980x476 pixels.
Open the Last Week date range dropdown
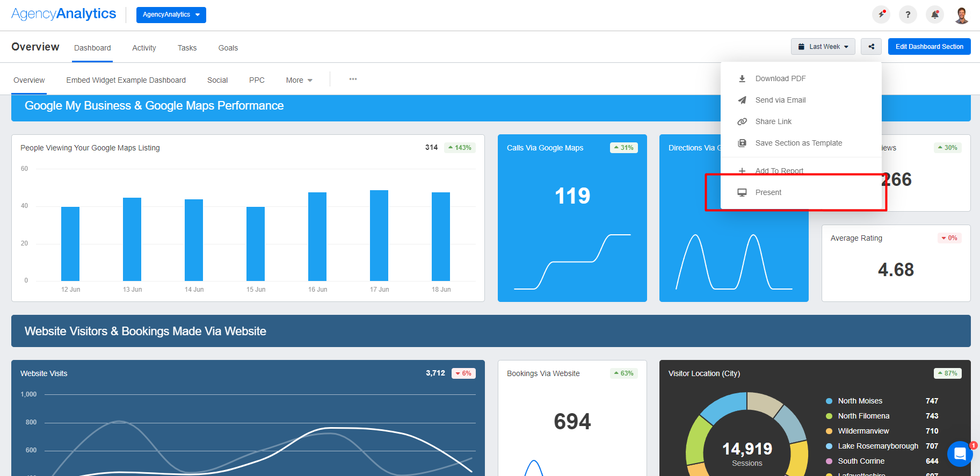coord(823,47)
